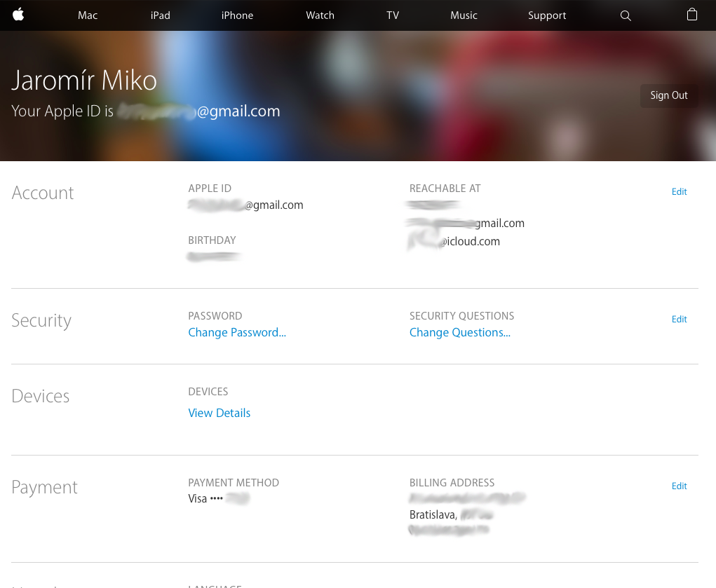Viewport: 716px width, 588px height.
Task: Click the Apple ID gmail address
Action: pos(245,205)
